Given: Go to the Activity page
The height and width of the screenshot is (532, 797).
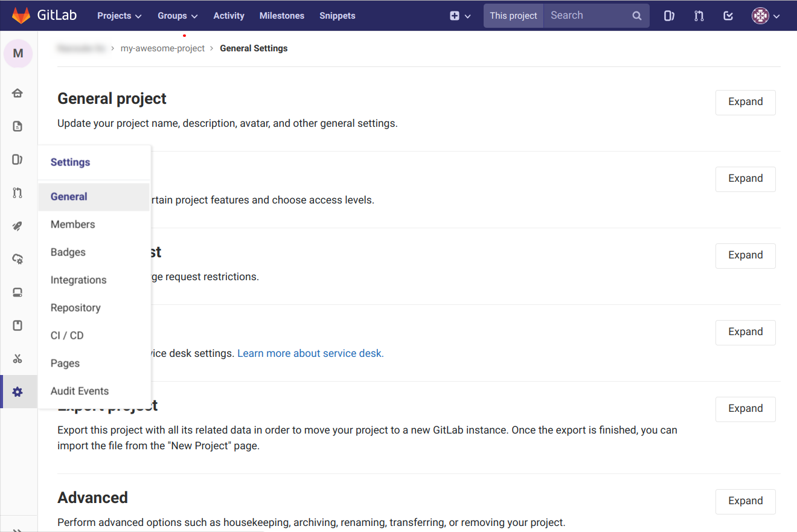Looking at the screenshot, I should click(x=228, y=15).
